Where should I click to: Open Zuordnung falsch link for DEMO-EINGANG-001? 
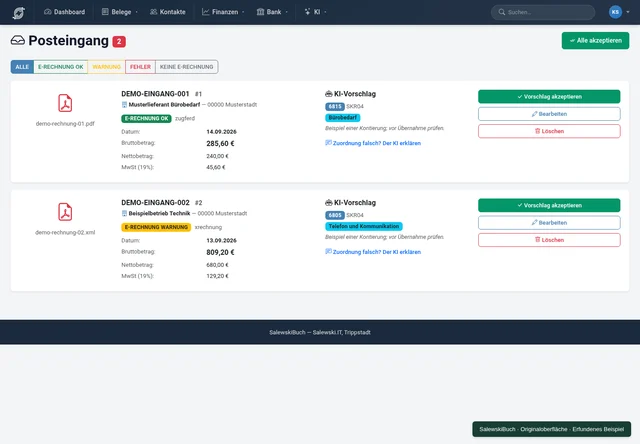(x=376, y=143)
